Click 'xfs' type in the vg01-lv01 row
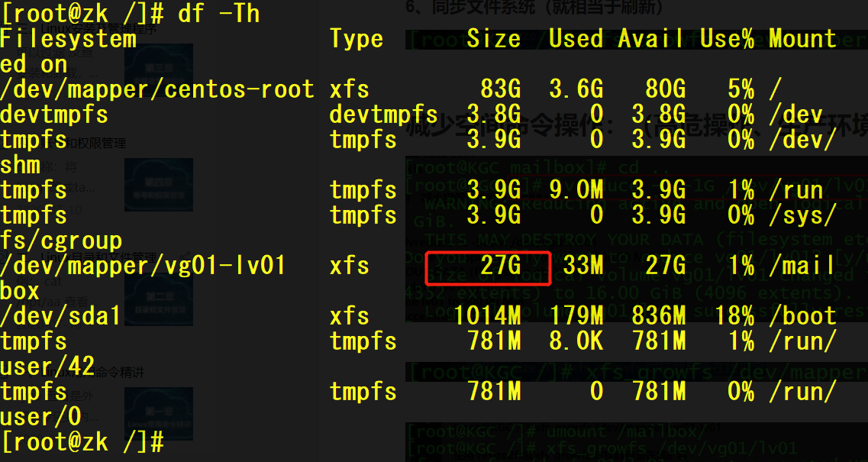 click(x=350, y=266)
